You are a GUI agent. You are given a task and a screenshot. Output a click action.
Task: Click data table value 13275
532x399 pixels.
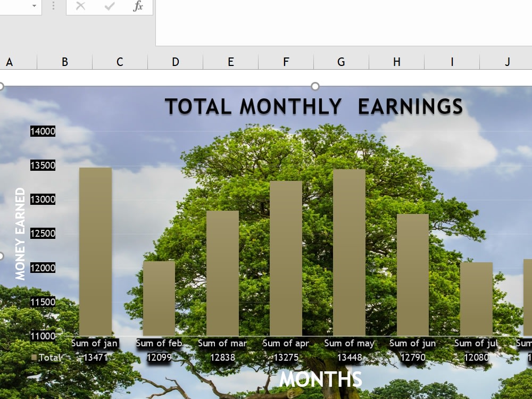(286, 358)
